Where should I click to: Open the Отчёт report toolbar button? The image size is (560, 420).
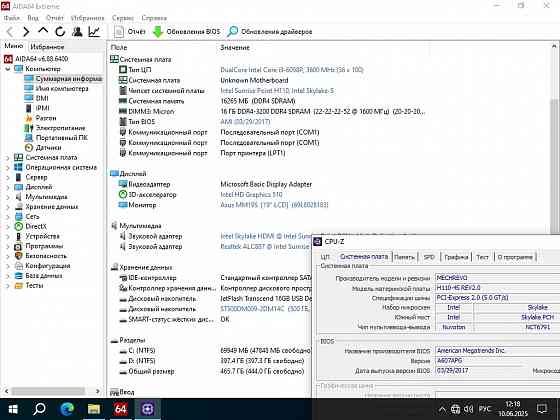[x=129, y=32]
